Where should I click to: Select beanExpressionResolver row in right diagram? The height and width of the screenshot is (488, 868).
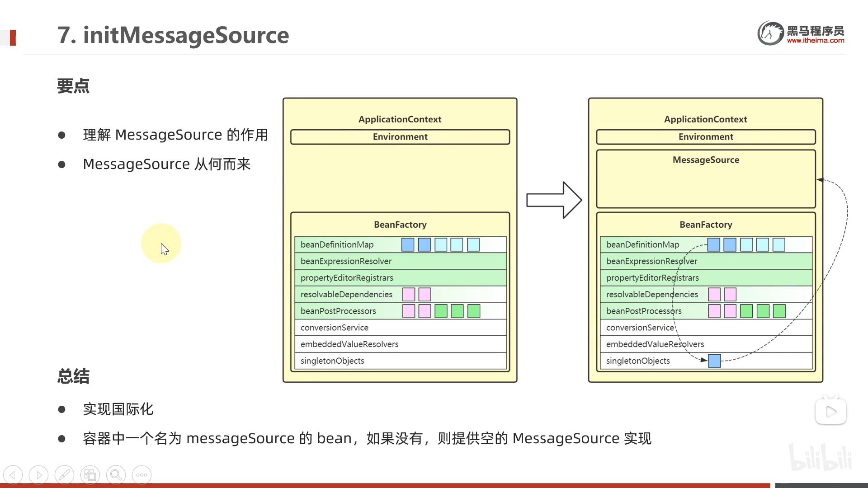(x=706, y=261)
